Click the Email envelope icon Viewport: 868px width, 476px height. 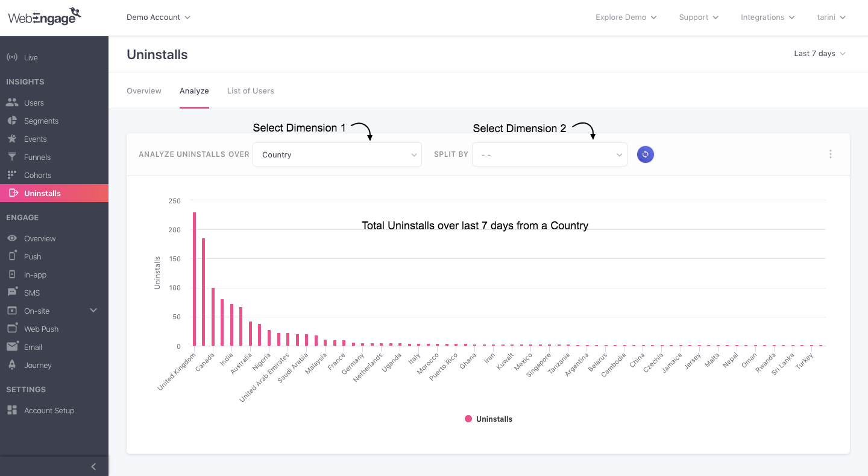click(12, 347)
